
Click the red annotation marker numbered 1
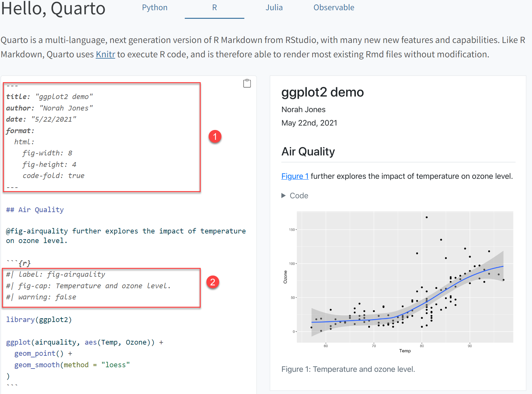coord(215,137)
